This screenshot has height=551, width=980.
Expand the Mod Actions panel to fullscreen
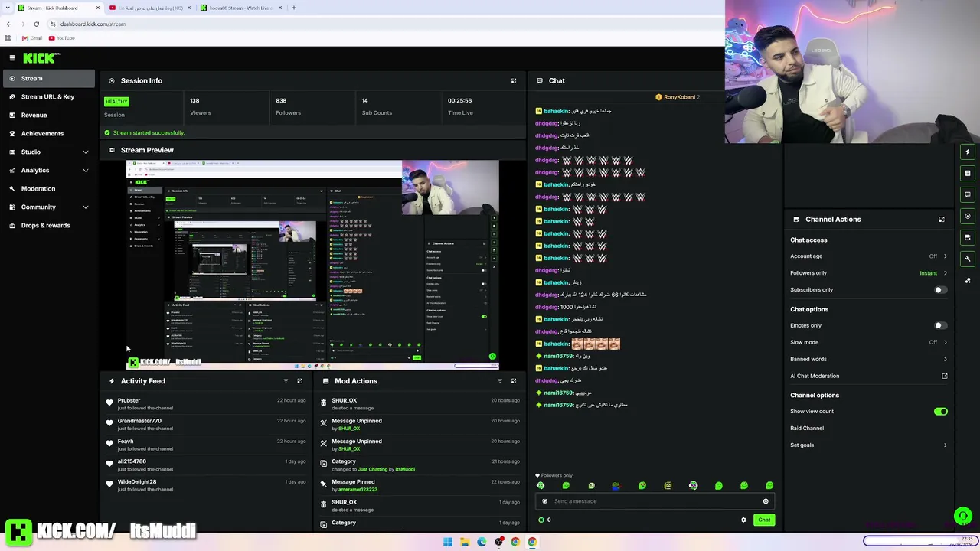514,381
